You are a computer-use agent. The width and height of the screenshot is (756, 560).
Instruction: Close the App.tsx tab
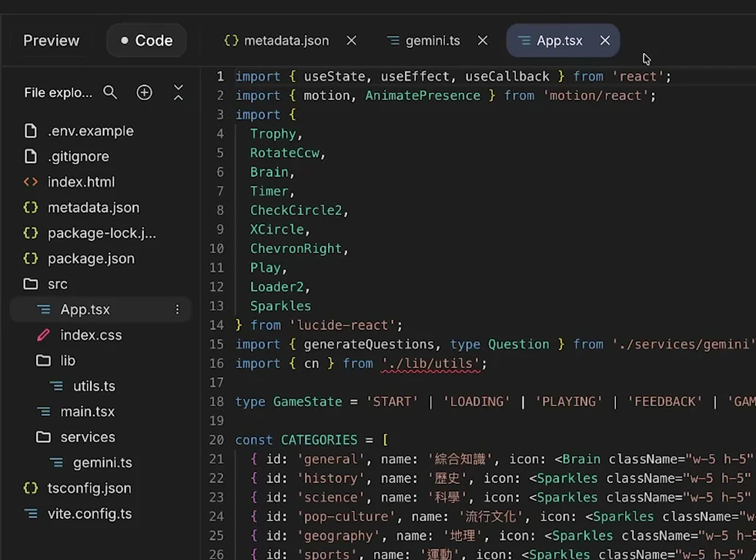tap(605, 41)
